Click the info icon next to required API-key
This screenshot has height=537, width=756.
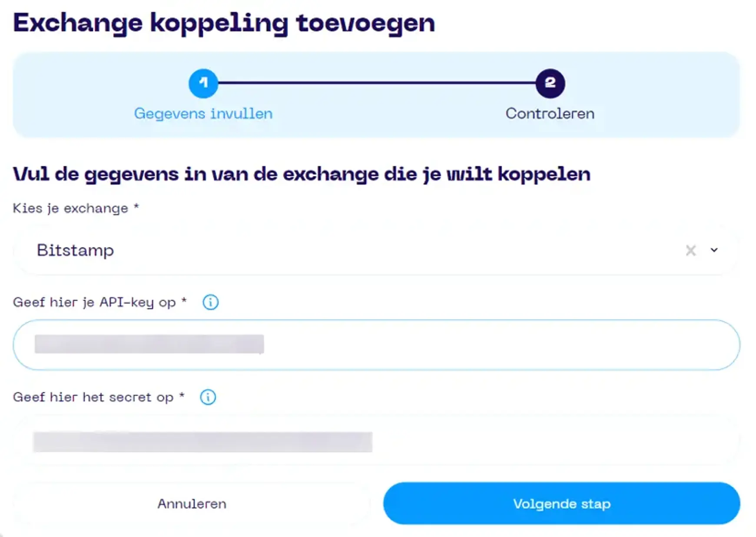[210, 302]
